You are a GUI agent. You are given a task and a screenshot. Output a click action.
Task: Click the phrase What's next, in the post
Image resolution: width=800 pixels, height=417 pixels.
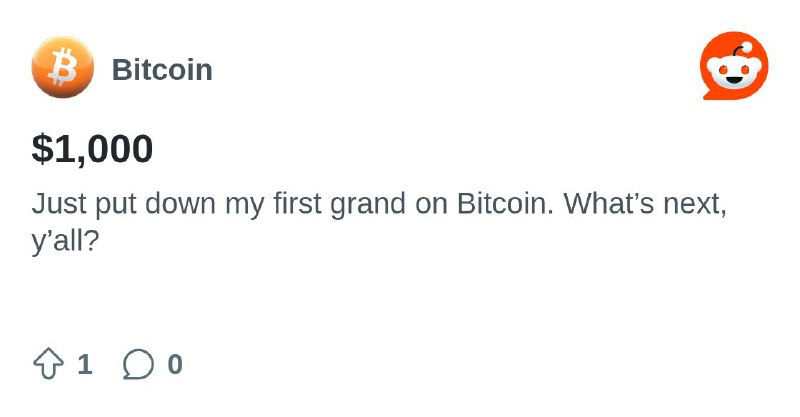[x=645, y=204]
